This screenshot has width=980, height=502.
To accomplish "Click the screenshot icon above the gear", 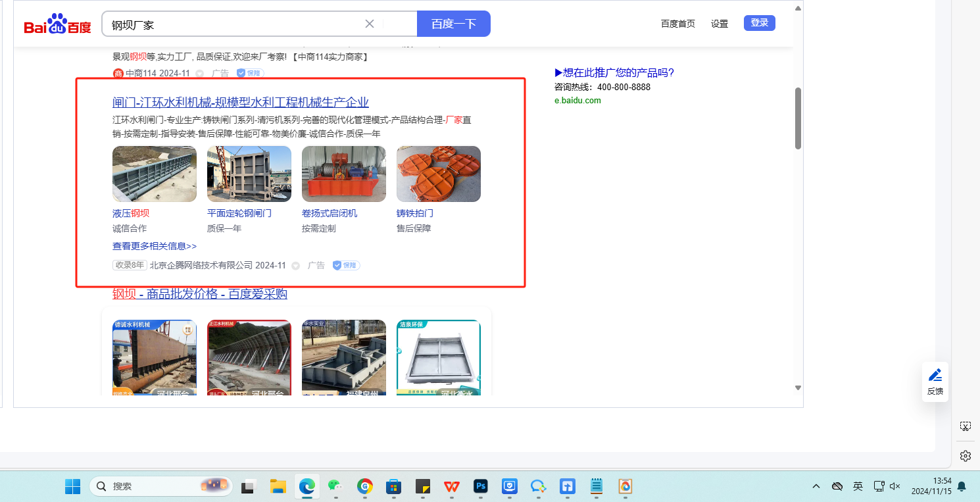I will (965, 426).
